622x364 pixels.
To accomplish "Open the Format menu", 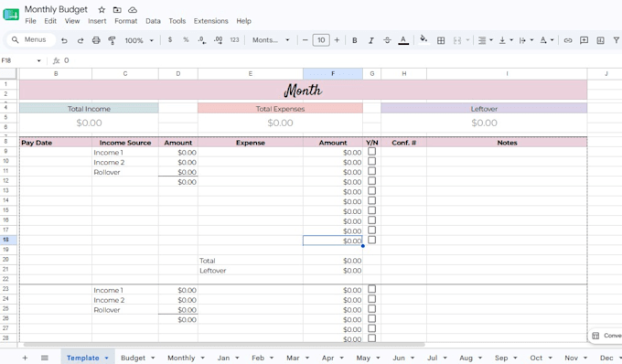I will coord(125,21).
